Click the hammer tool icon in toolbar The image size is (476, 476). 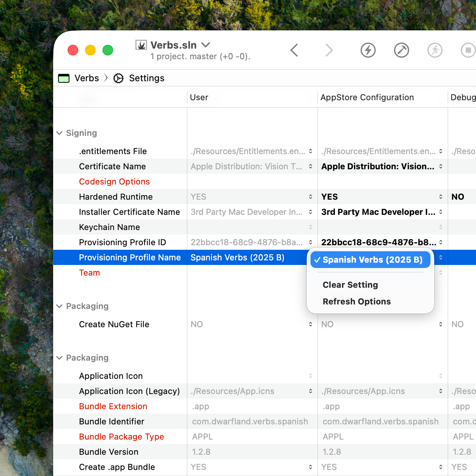(x=401, y=50)
